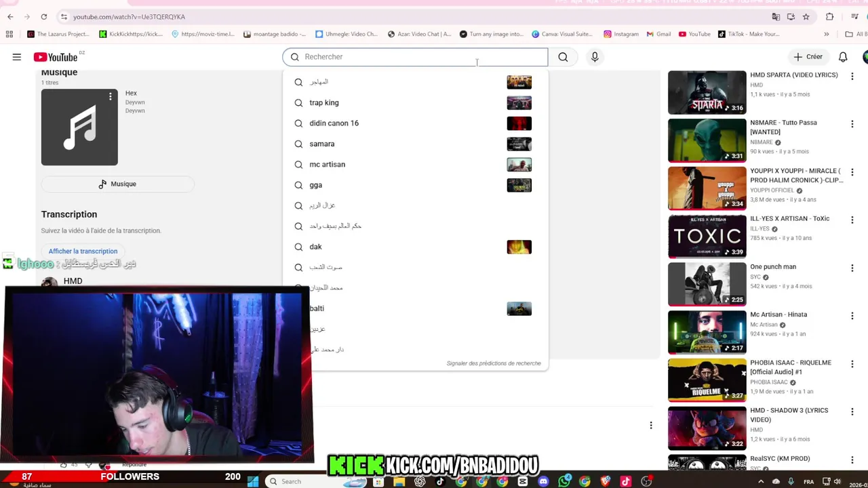
Task: Open the TOXIC video thumbnail
Action: click(707, 237)
